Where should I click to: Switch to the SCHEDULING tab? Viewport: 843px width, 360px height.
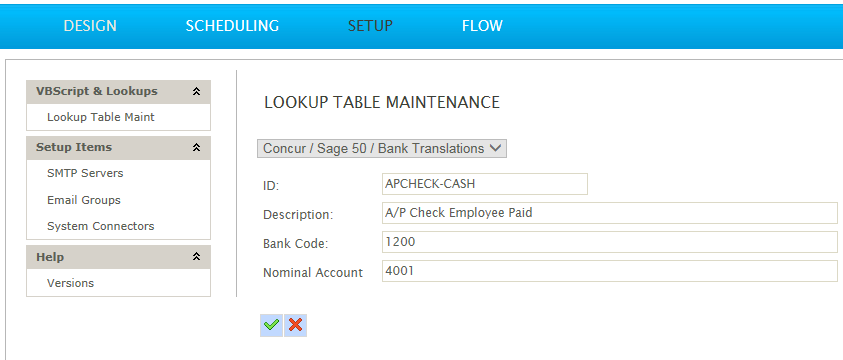pos(232,26)
